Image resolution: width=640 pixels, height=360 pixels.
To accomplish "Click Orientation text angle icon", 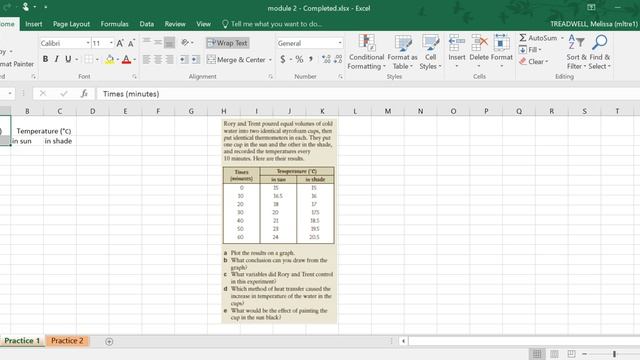I will click(185, 42).
